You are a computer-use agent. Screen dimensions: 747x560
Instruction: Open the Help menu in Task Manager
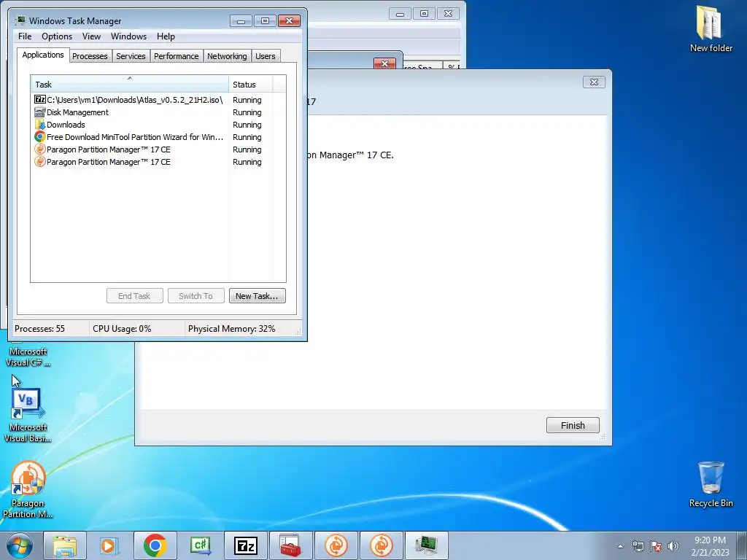[166, 36]
